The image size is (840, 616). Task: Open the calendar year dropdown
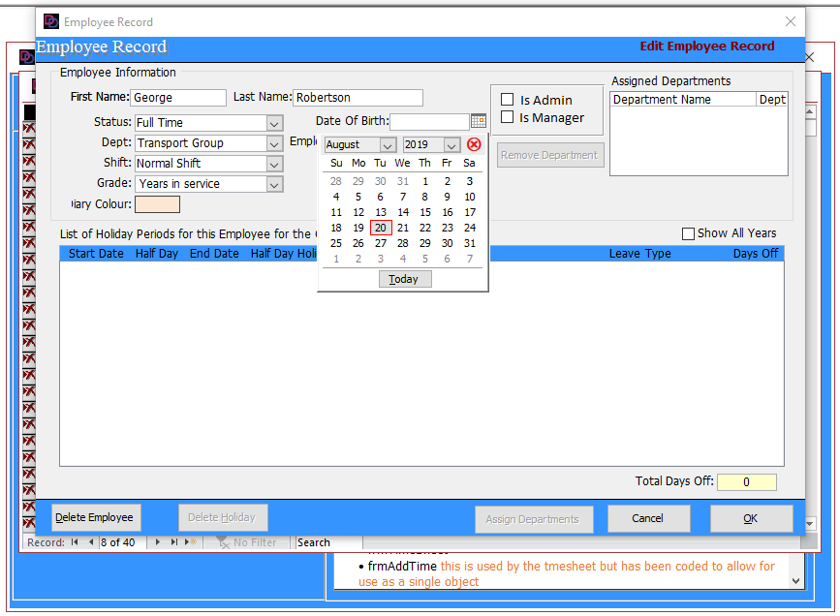tap(451, 145)
